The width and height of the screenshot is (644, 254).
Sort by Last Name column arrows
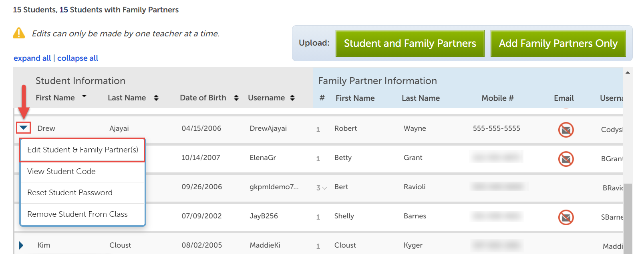(156, 98)
